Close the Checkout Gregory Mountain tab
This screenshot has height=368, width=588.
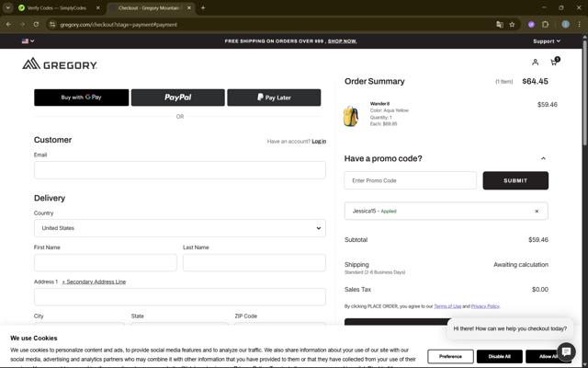[189, 7]
